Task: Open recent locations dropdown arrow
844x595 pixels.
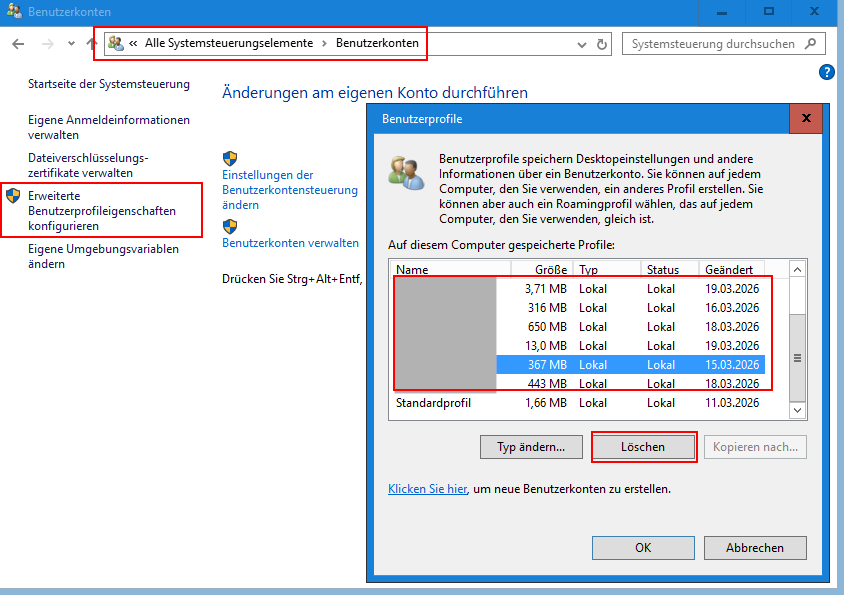Action: 71,44
